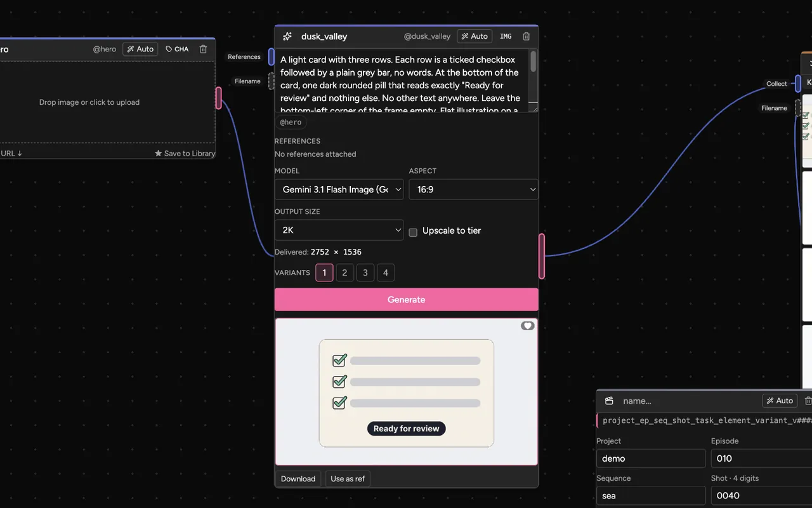Delete the dusk_valley node via trash icon

click(x=526, y=36)
